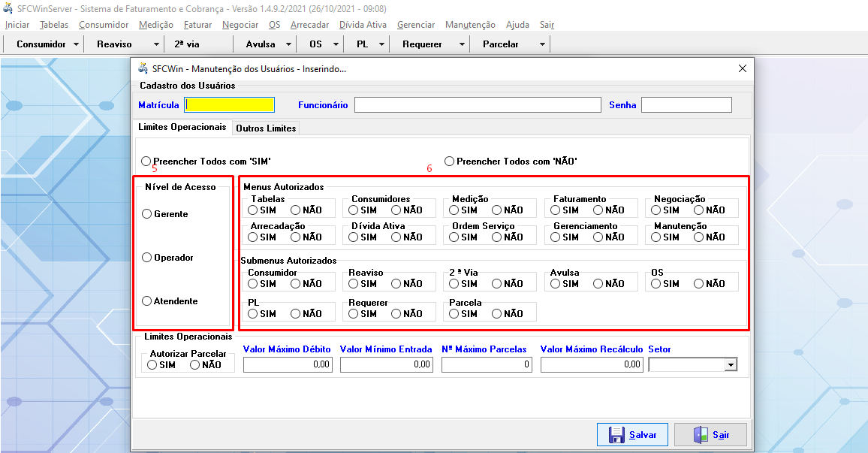This screenshot has width=868, height=453.
Task: Close the Manutenção dos Usuários dialog
Action: (x=743, y=68)
